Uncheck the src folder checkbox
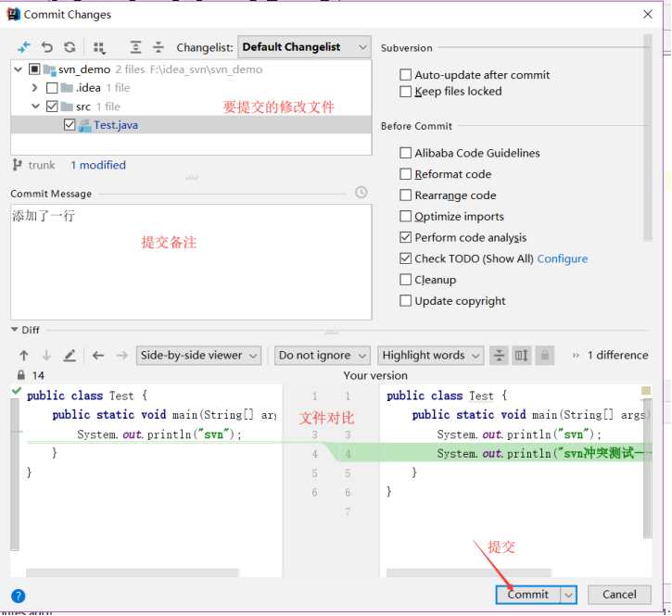This screenshot has width=672, height=616. coord(52,107)
